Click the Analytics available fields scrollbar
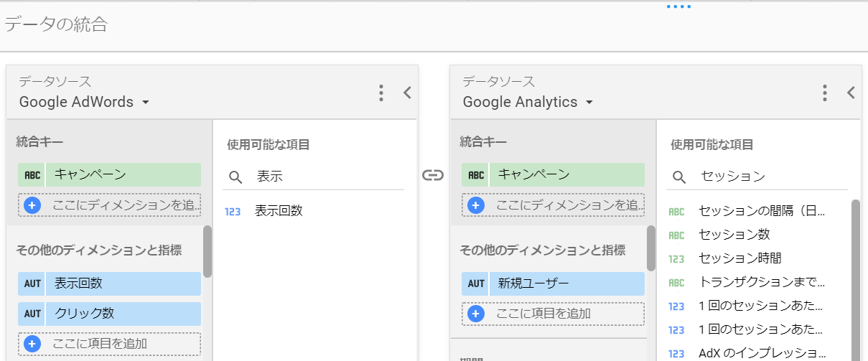This screenshot has width=868, height=361. (856, 280)
